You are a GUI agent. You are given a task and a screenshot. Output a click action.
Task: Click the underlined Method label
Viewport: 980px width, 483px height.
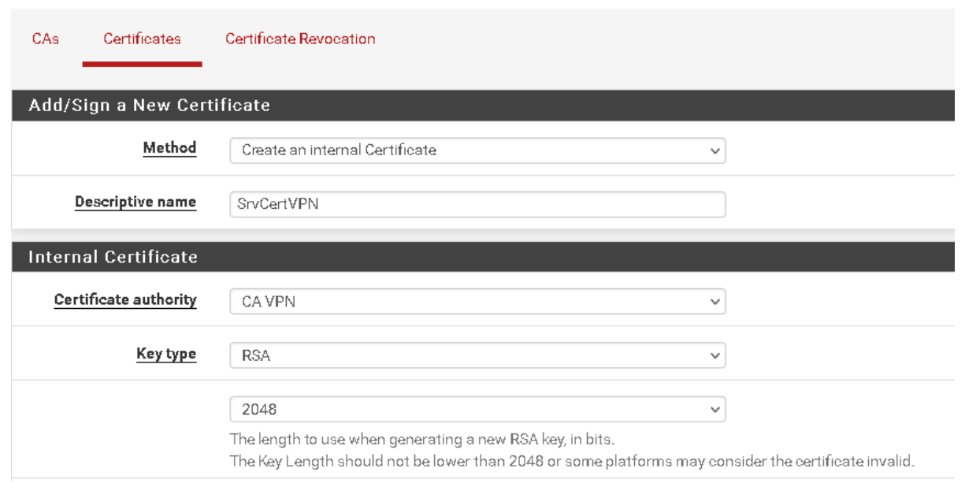tap(169, 147)
